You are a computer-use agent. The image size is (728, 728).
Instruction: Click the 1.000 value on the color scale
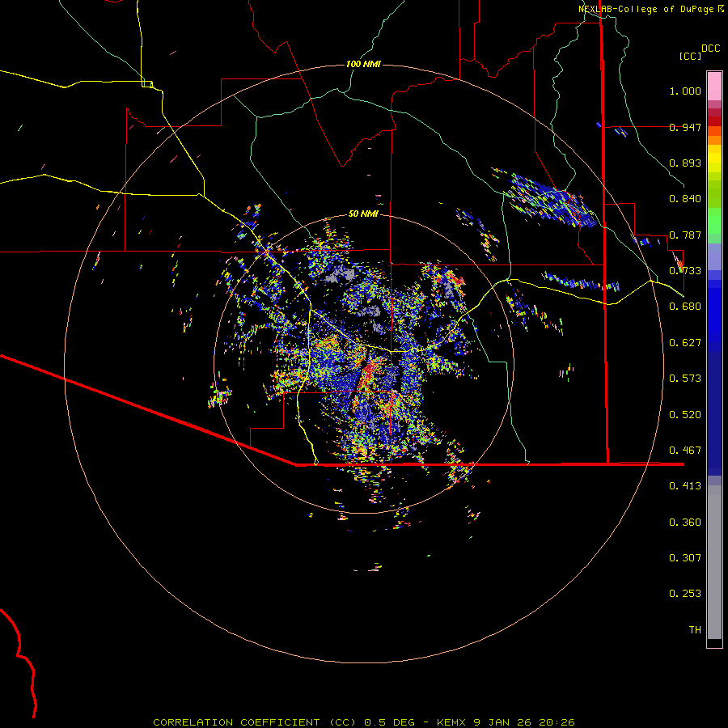[x=685, y=91]
